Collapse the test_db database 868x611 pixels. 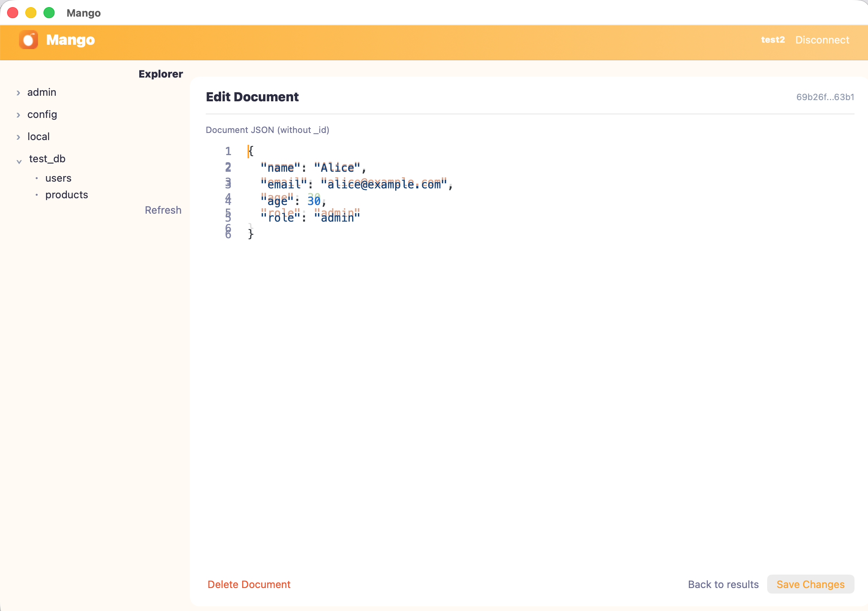point(19,160)
